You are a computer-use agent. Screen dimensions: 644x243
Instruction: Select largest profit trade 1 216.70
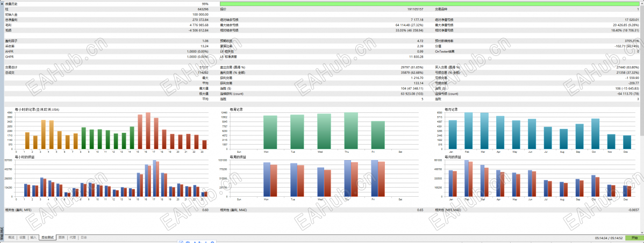[x=417, y=78]
